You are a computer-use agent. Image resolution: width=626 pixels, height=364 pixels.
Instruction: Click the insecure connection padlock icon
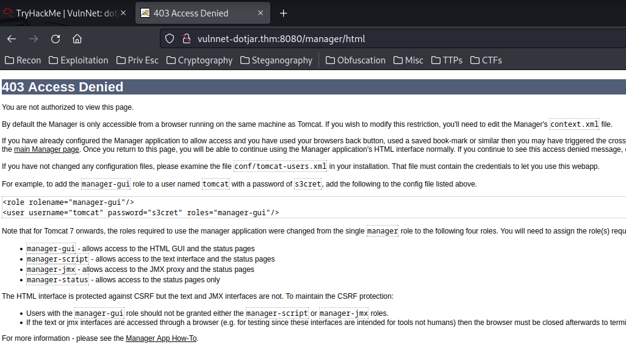click(187, 38)
